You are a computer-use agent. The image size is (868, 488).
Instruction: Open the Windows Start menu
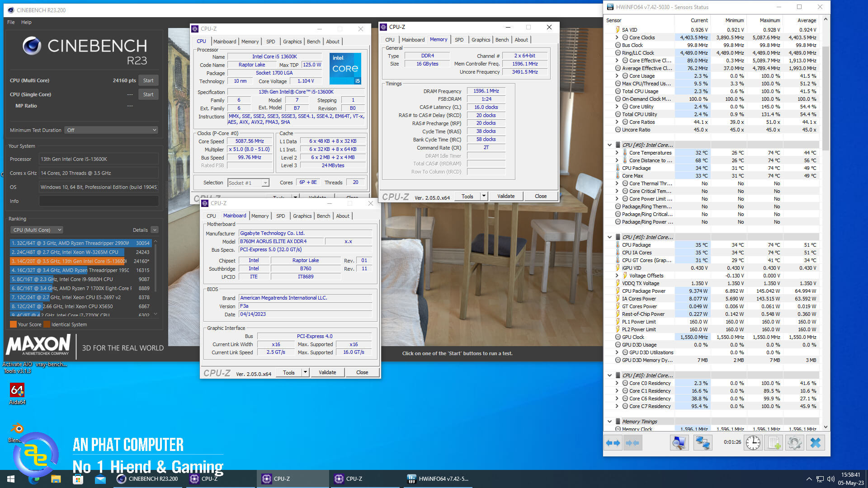[x=11, y=479]
